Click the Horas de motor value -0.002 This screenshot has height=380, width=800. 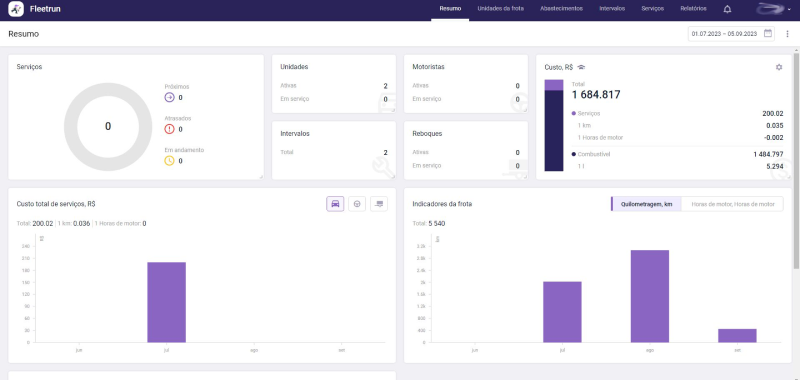[774, 138]
